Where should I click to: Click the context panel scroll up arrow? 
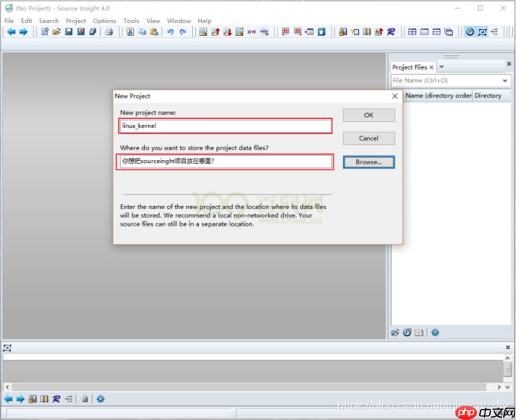pyautogui.click(x=508, y=358)
